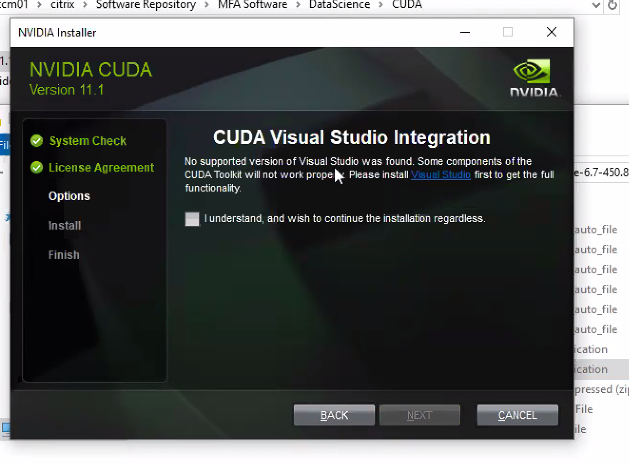Tick the 'I understand' continue checkbox
This screenshot has height=465, width=629.
tap(192, 219)
